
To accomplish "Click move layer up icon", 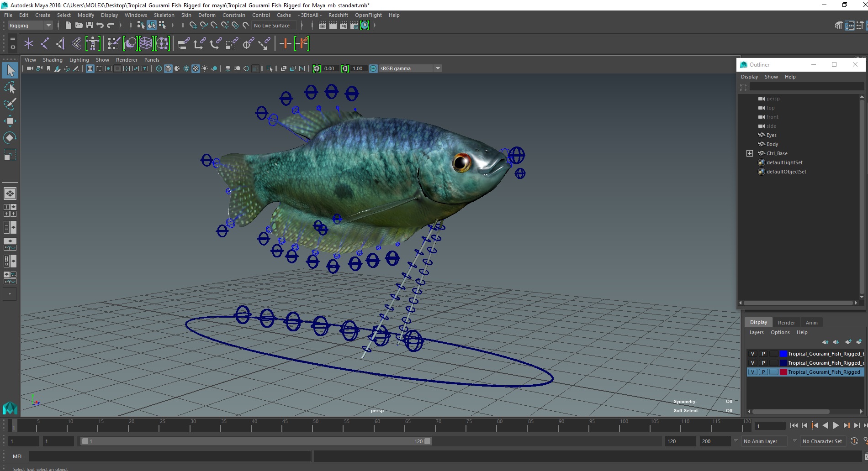I will [825, 342].
